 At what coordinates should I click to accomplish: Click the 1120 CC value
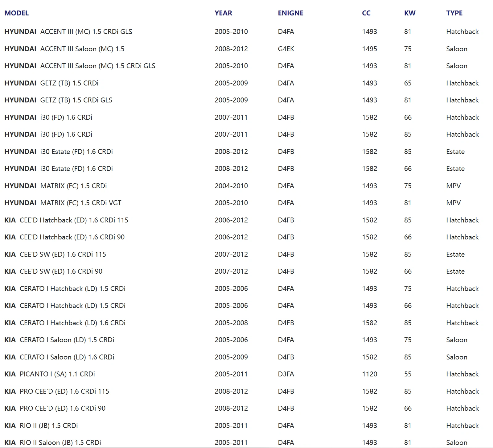[369, 374]
